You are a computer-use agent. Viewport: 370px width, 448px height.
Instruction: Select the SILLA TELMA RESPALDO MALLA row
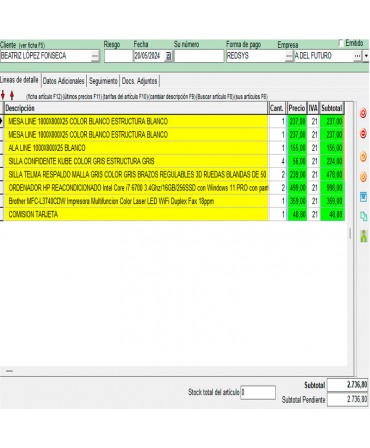point(136,175)
